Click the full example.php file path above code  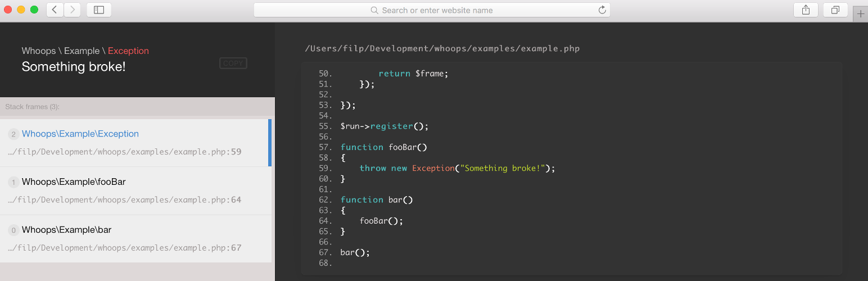[x=442, y=48]
